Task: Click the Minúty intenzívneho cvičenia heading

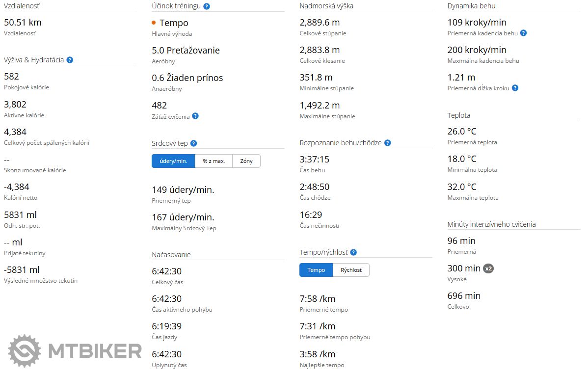Action: 491,224
